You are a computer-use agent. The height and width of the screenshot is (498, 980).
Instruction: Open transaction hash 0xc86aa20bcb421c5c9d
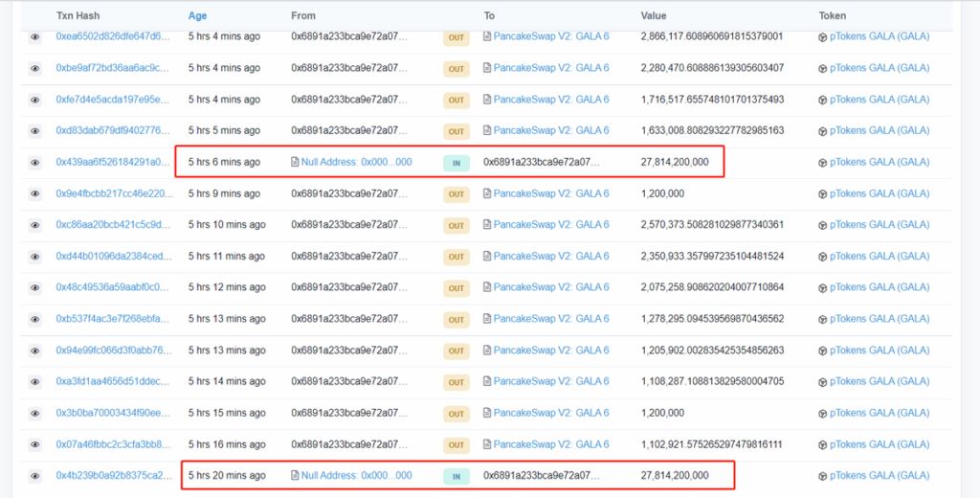pos(113,224)
